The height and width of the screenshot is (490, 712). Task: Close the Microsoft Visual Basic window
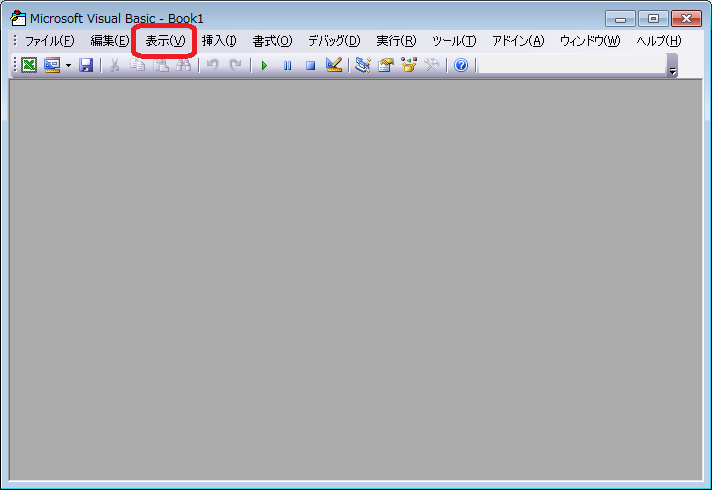(687, 19)
